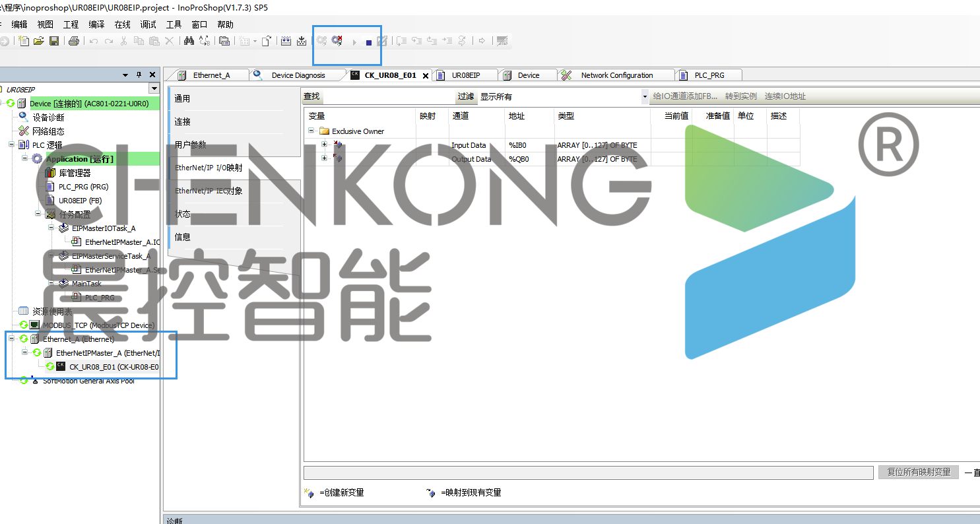Image resolution: width=980 pixels, height=524 pixels.
Task: Open the 编辑 menu
Action: 20,24
